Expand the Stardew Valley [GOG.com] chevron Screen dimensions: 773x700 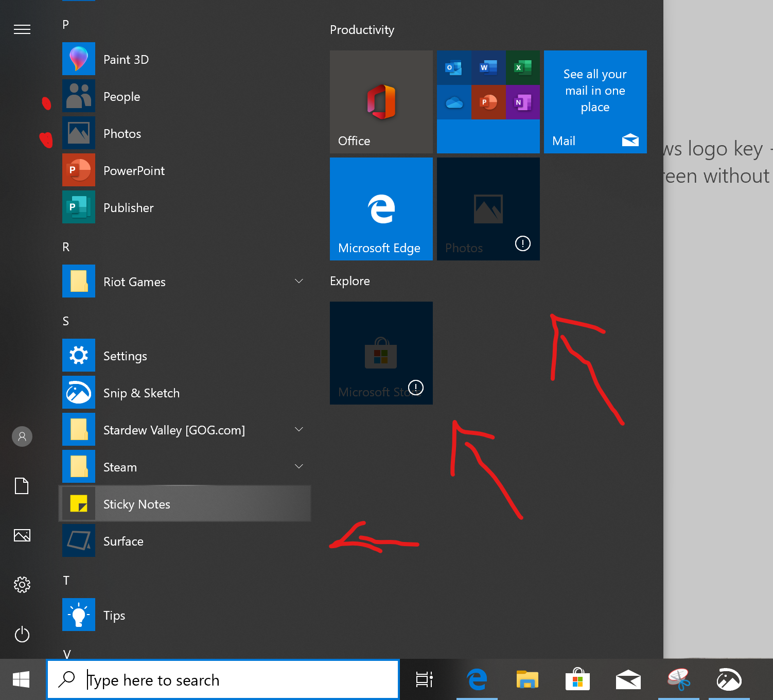point(298,429)
